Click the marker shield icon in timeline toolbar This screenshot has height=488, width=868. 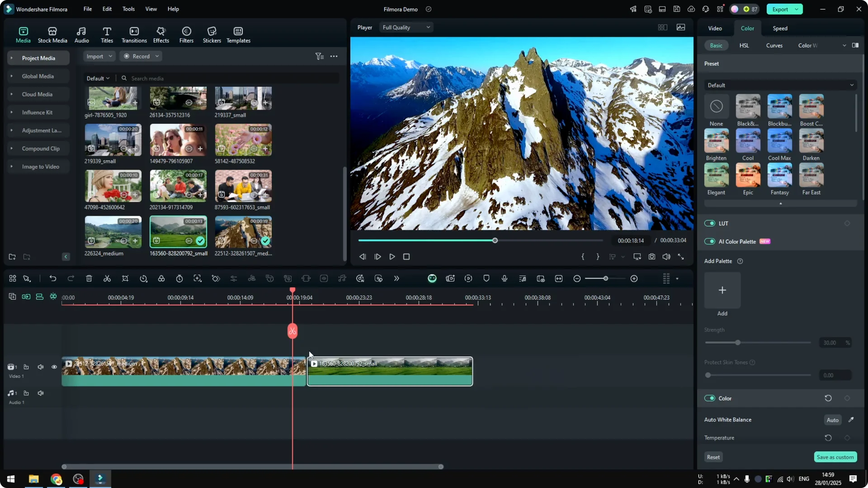[486, 278]
